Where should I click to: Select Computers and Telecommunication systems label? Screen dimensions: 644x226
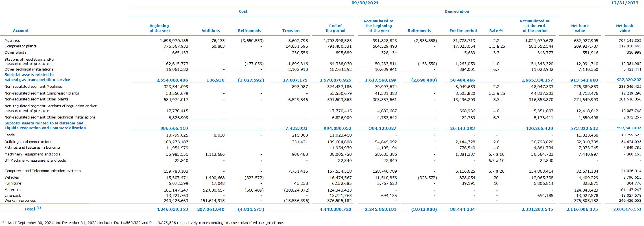(43, 171)
